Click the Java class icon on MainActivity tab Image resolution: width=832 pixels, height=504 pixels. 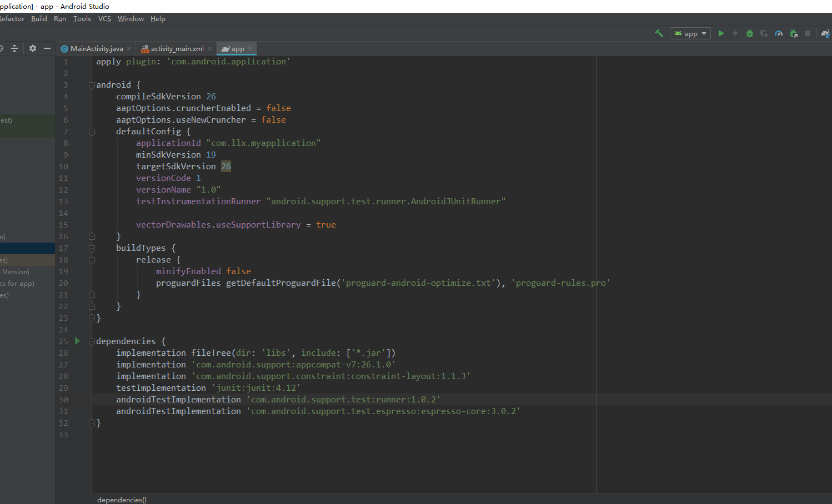[x=64, y=49]
